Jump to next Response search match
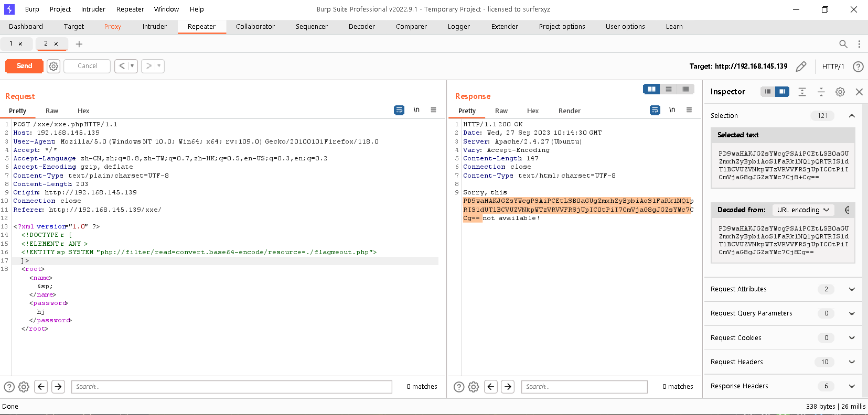868x415 pixels. (508, 387)
